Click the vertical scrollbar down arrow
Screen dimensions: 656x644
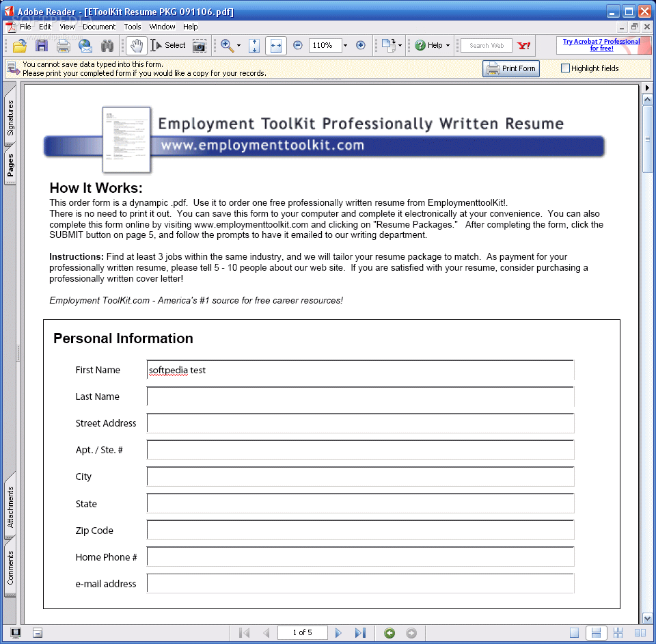pos(647,618)
